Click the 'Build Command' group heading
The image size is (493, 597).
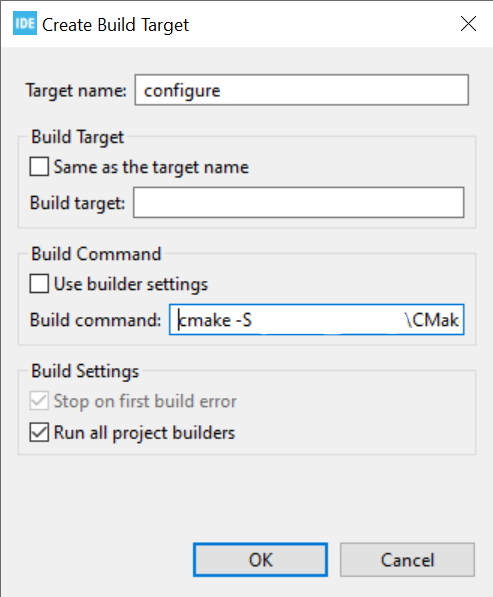click(96, 254)
